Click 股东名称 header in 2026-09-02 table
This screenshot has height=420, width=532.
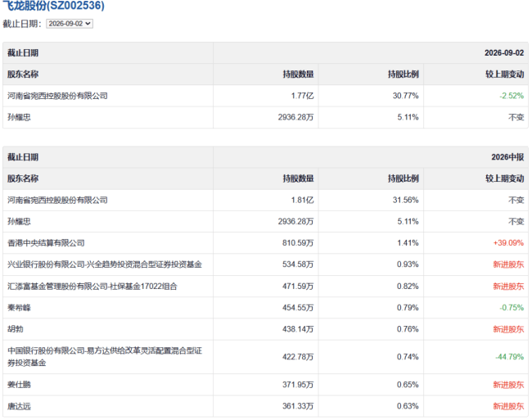click(x=23, y=75)
